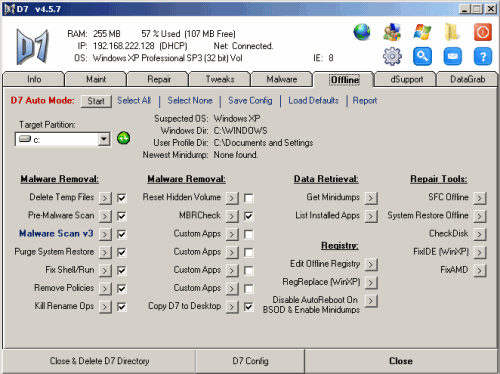The height and width of the screenshot is (374, 500).
Task: Run Copy D7 to Desktop arrow button
Action: [x=232, y=306]
